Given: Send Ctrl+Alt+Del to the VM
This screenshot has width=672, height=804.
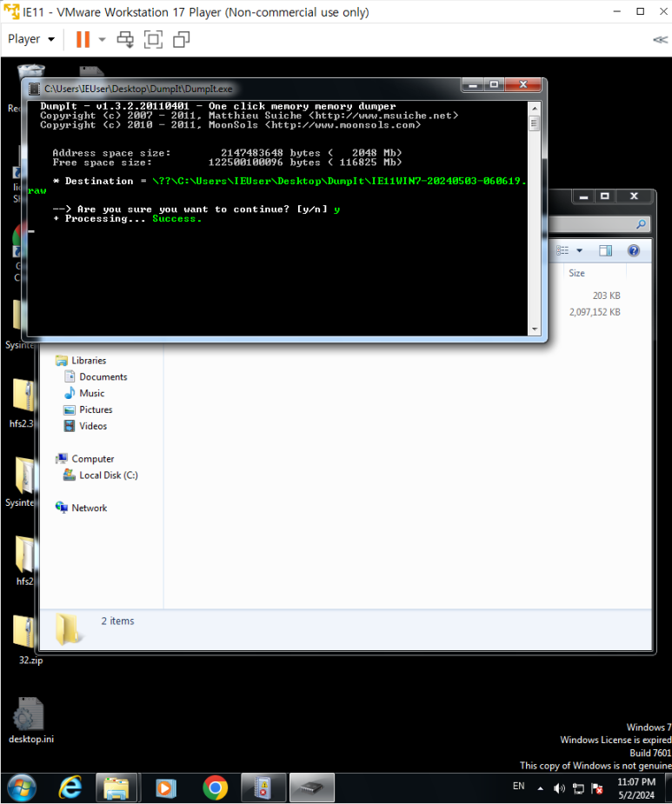Looking at the screenshot, I should click(125, 39).
